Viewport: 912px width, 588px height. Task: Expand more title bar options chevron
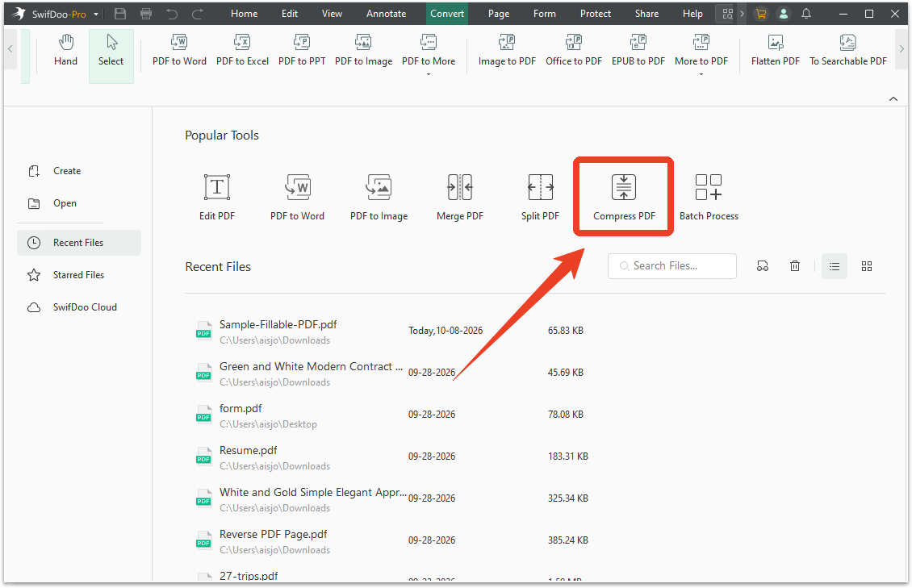coord(743,14)
